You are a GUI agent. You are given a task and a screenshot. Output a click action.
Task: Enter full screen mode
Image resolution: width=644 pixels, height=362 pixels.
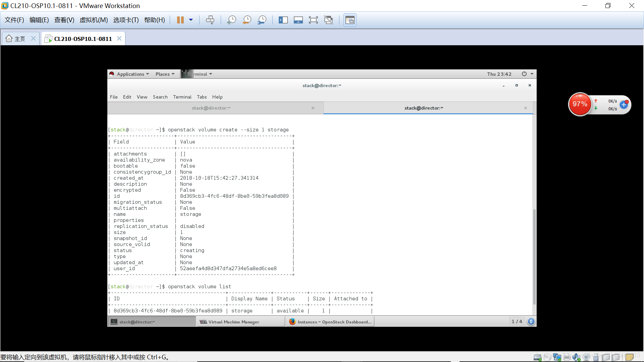[x=313, y=20]
